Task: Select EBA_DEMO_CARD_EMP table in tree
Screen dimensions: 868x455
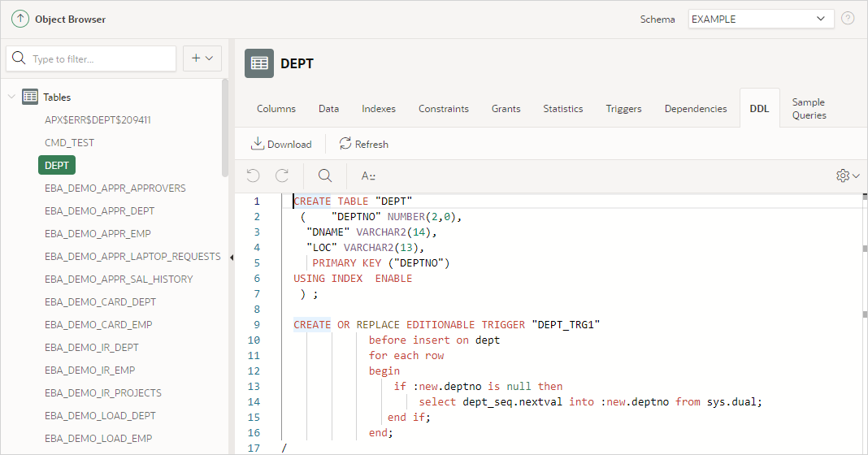Action: (x=98, y=324)
